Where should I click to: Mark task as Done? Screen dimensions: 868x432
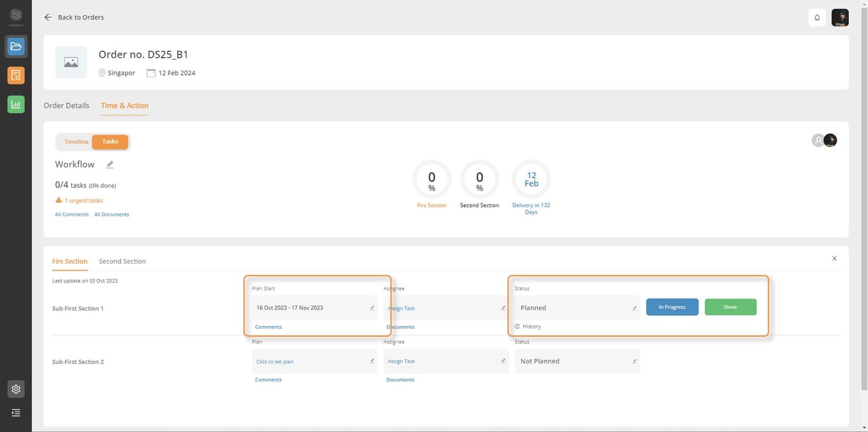tap(731, 307)
